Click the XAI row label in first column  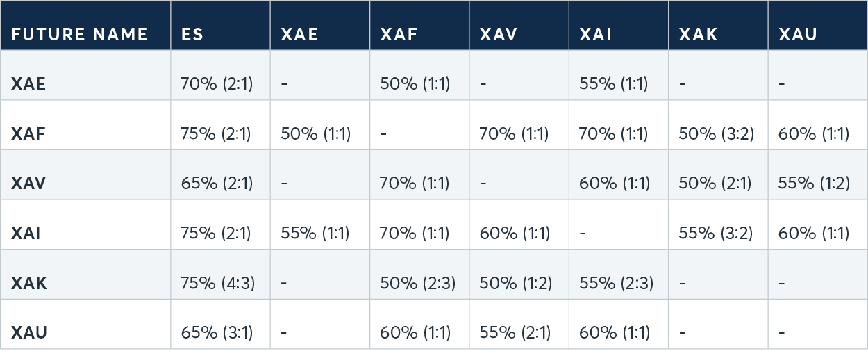coord(26,233)
